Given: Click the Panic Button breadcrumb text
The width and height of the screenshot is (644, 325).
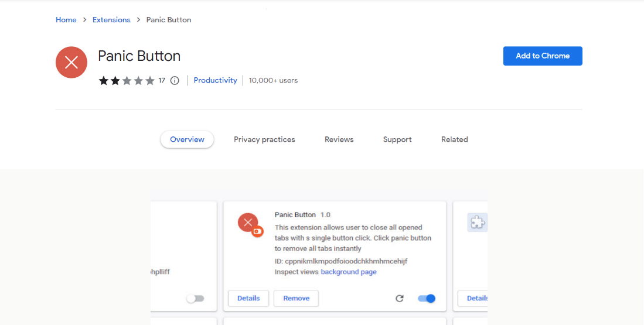Looking at the screenshot, I should point(169,20).
